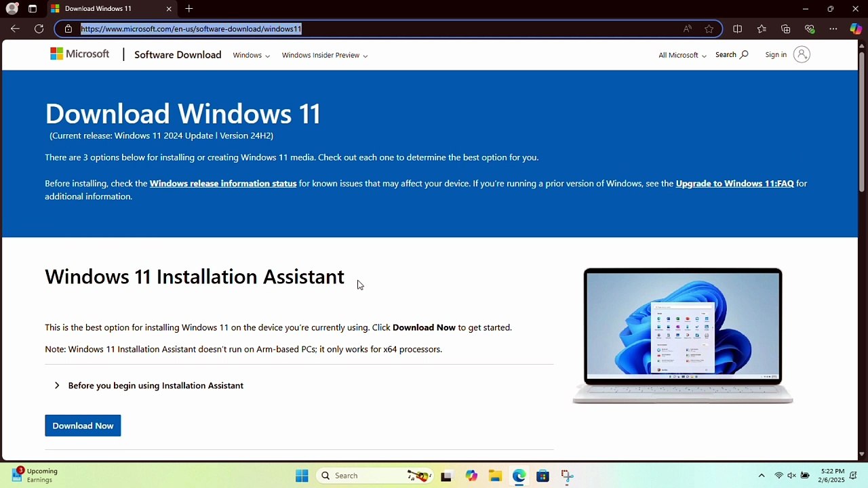Expand Windows Insider Preview dropdown
This screenshot has height=488, width=868.
point(325,55)
